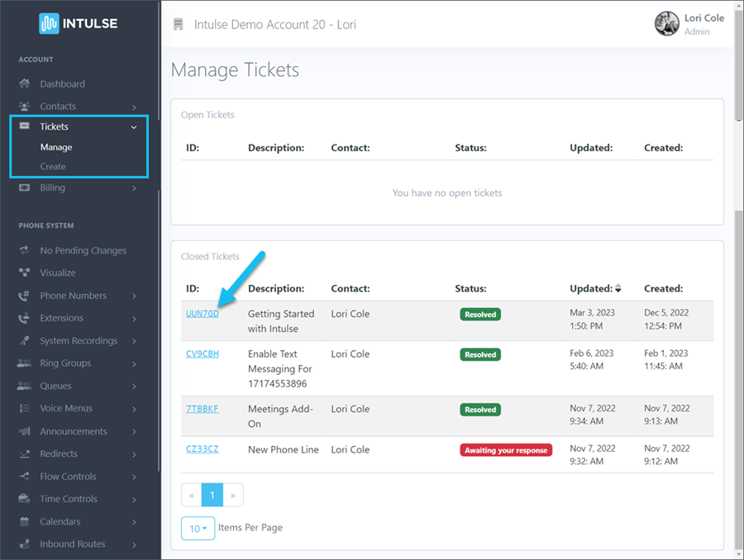Click Lori Cole profile avatar
This screenshot has height=560, width=744.
tap(666, 24)
